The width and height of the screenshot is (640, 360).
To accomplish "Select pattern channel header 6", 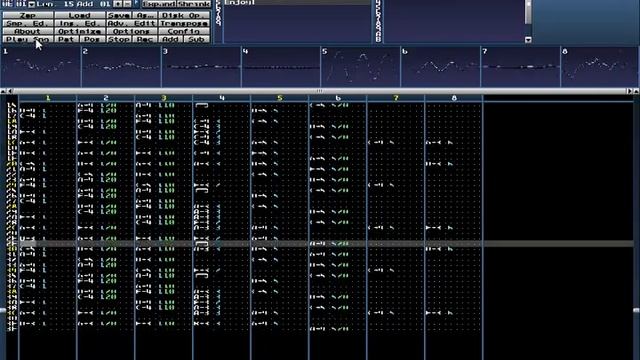I will [338, 98].
